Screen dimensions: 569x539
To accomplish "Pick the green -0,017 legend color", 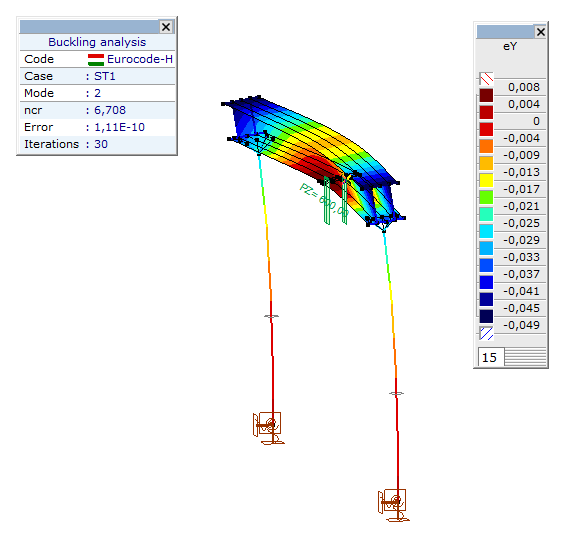I will tap(486, 197).
